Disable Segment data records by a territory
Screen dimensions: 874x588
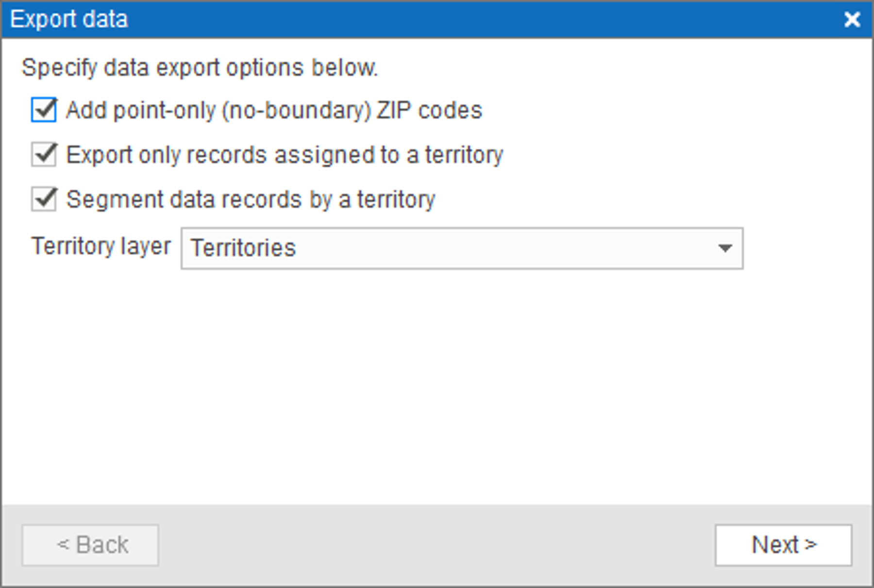point(44,199)
